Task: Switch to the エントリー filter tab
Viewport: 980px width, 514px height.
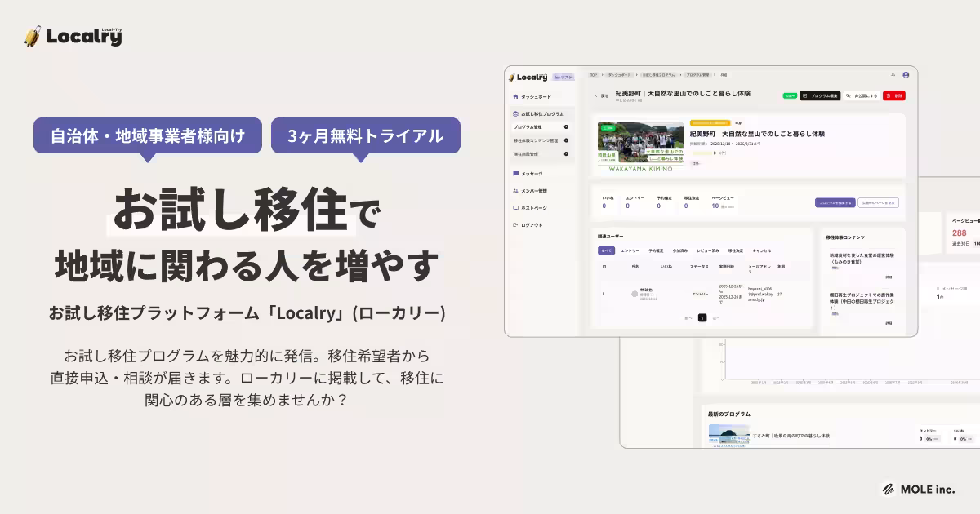Action: pos(630,250)
